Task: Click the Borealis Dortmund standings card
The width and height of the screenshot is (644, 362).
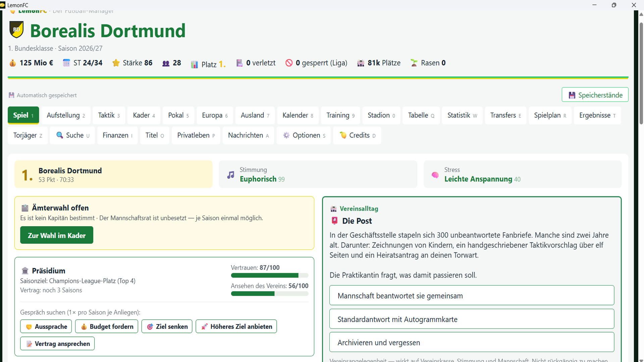Action: pos(113,174)
